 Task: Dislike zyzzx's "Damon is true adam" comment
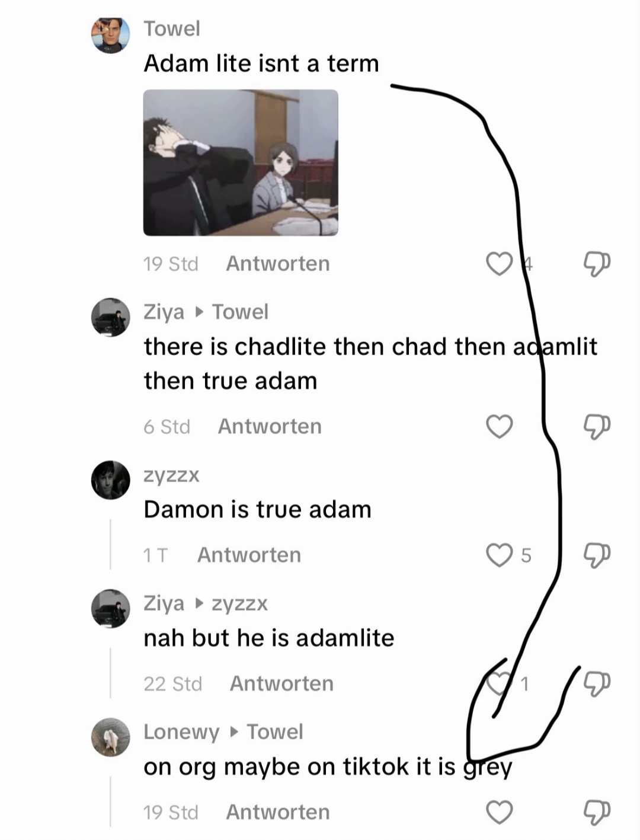(x=596, y=555)
